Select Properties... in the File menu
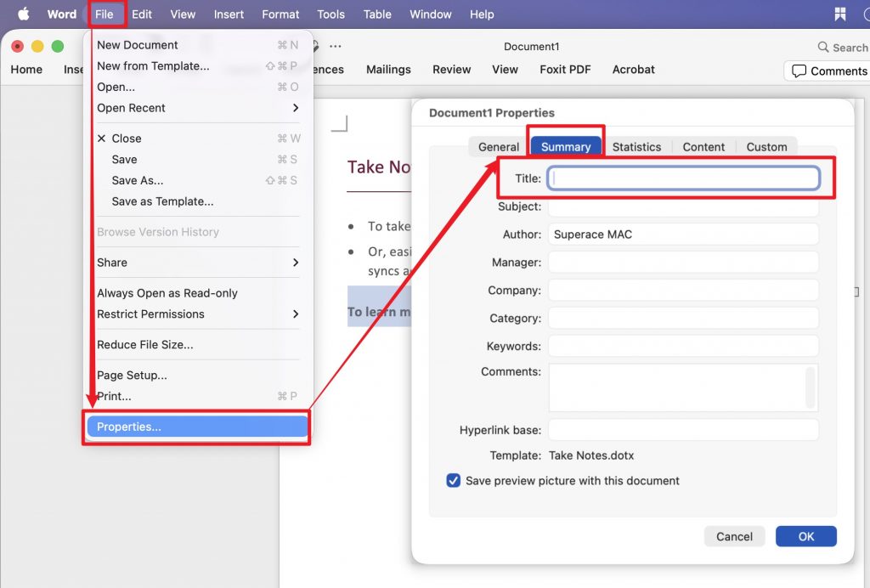The image size is (870, 588). (x=197, y=427)
